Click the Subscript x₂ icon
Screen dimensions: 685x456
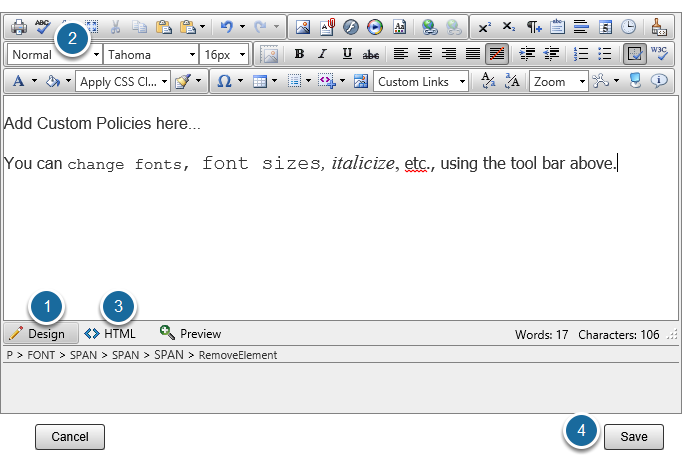[509, 27]
